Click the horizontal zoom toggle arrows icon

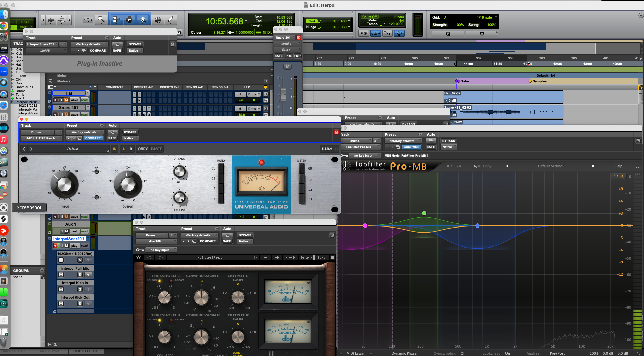pos(88,20)
